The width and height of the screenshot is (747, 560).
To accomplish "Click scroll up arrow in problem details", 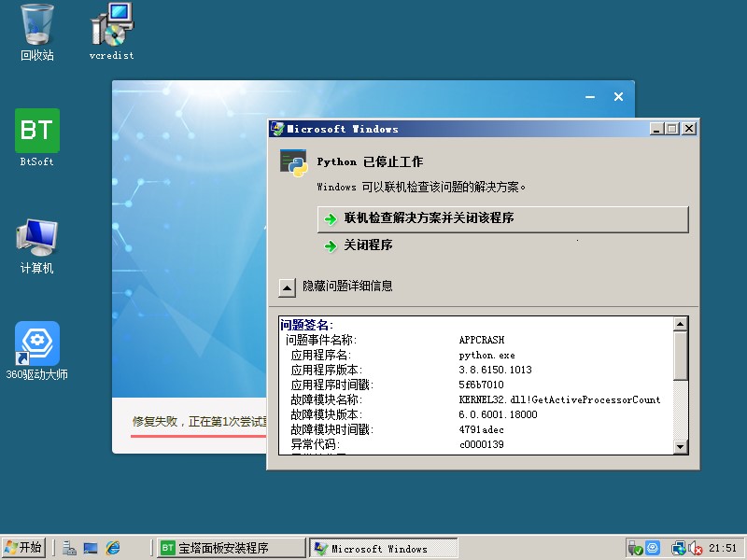I will pos(681,324).
